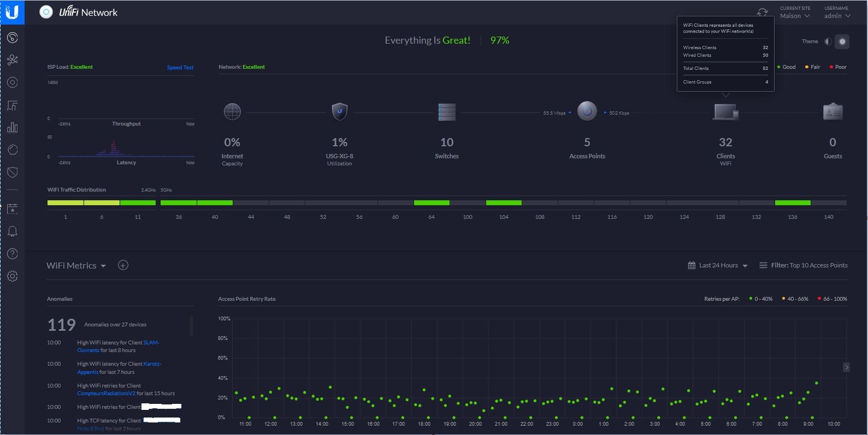Screen dimensions: 868x435
Task: Open the Statistics bar chart icon
Action: pyautogui.click(x=12, y=128)
